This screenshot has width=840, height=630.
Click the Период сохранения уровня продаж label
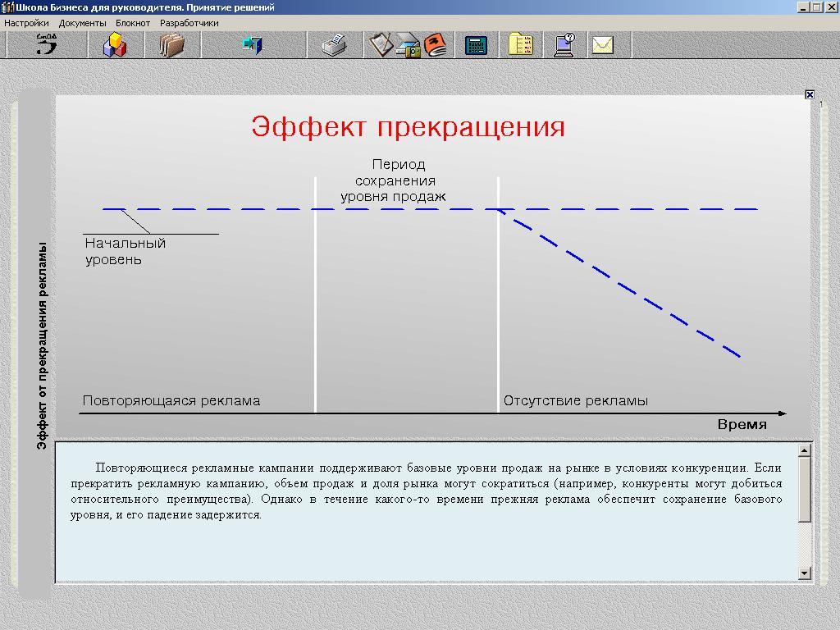394,180
